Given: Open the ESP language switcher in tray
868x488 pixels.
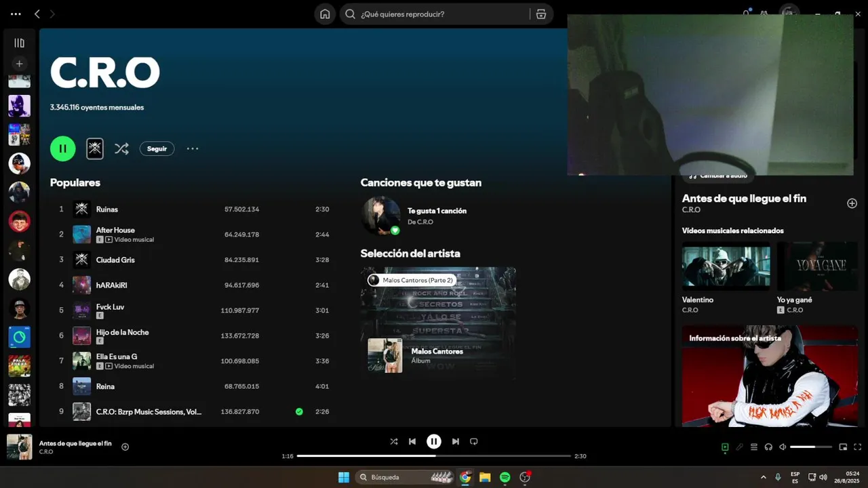Looking at the screenshot, I should pyautogui.click(x=795, y=477).
